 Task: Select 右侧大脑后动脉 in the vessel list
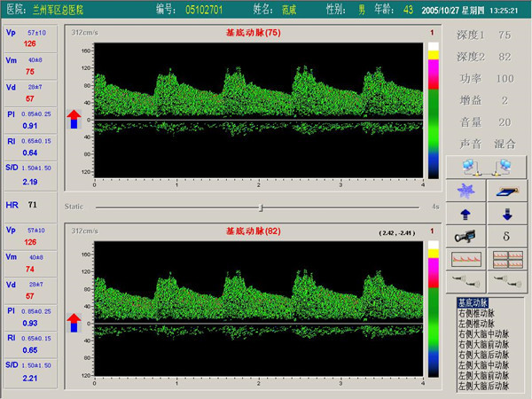[x=484, y=355]
